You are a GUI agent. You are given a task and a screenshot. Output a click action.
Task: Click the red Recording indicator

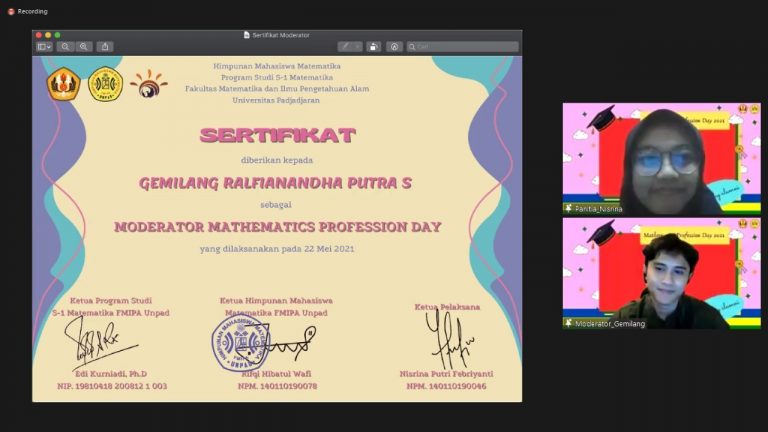(x=11, y=11)
